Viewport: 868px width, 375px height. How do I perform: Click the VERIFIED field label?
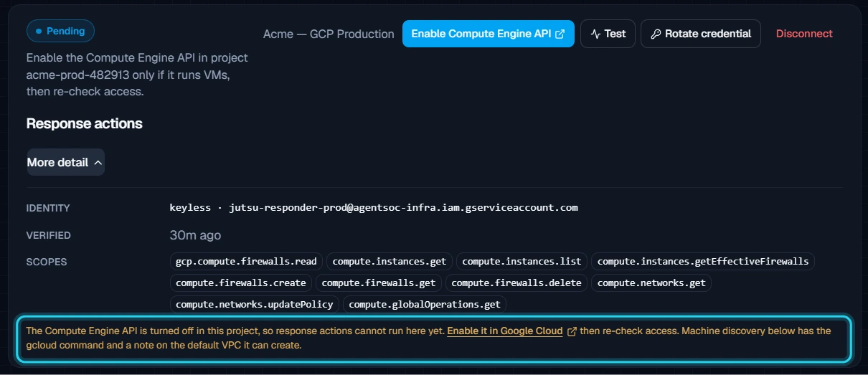pos(49,235)
